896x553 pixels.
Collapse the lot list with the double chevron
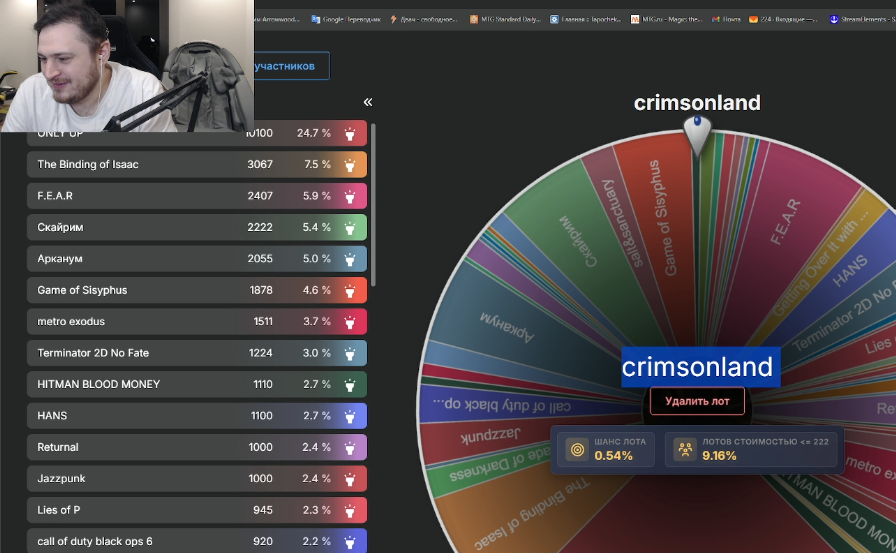pos(368,102)
